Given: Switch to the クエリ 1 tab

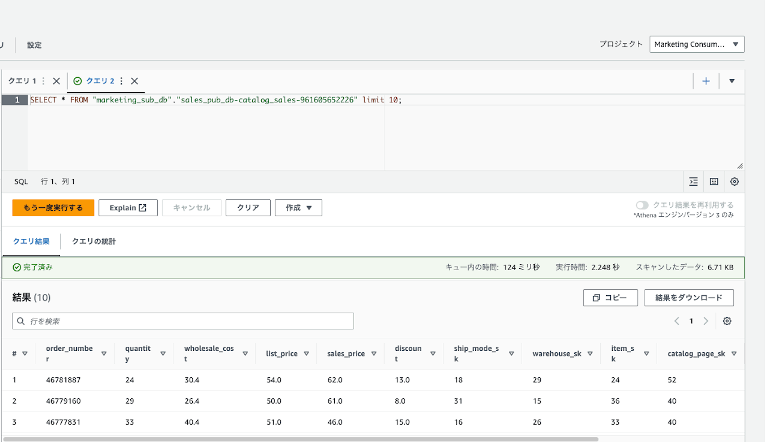Looking at the screenshot, I should tap(22, 81).
